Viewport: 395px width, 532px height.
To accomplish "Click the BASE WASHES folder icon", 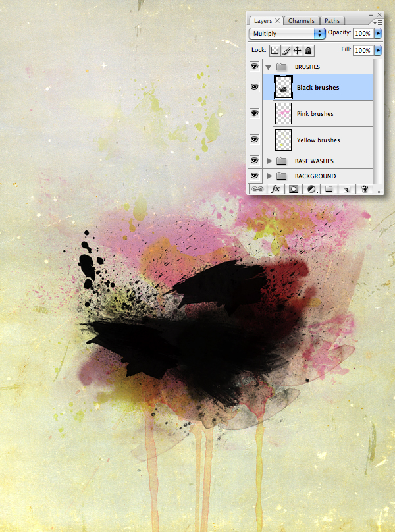I will [281, 161].
